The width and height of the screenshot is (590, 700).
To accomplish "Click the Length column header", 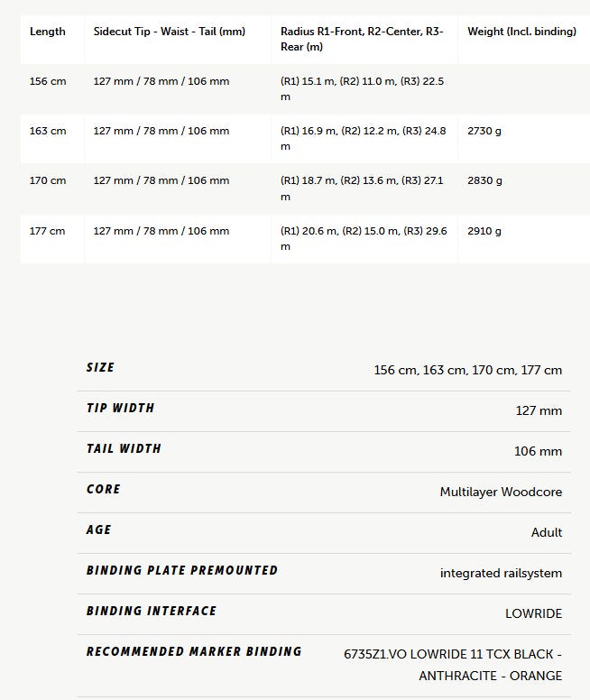I will point(47,32).
